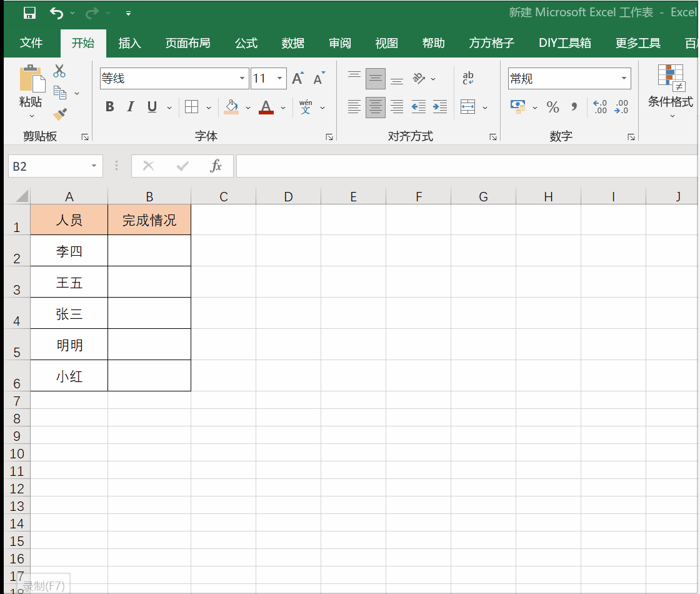
Task: Toggle Italic formatting
Action: point(131,107)
